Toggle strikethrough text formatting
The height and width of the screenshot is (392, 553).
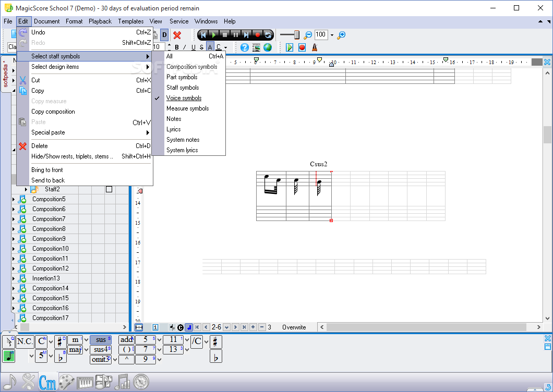[x=201, y=47]
